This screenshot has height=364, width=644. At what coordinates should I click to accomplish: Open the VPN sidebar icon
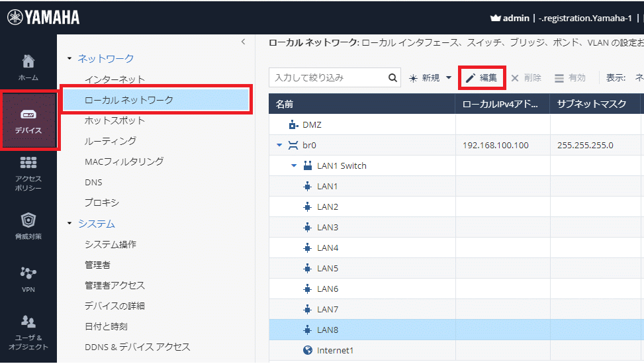[28, 279]
